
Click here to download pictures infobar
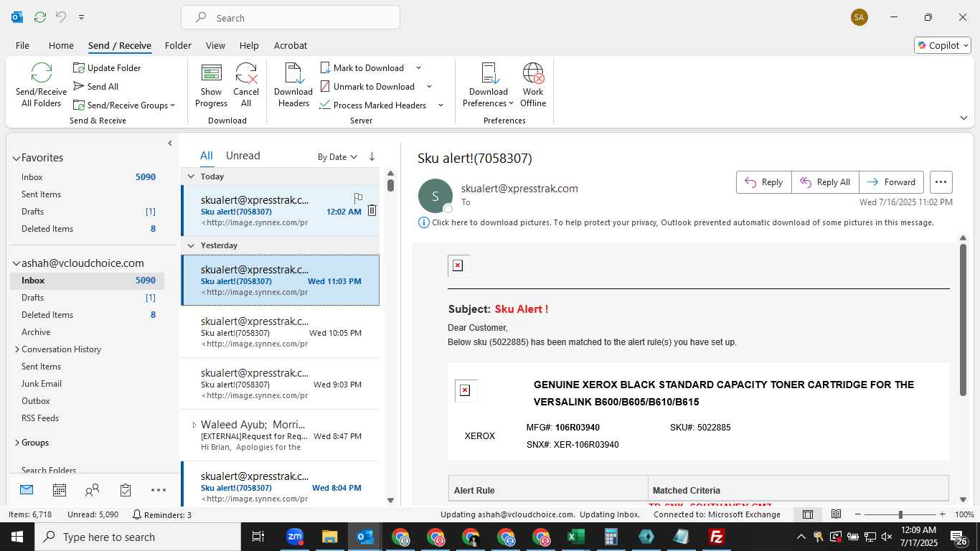click(676, 222)
